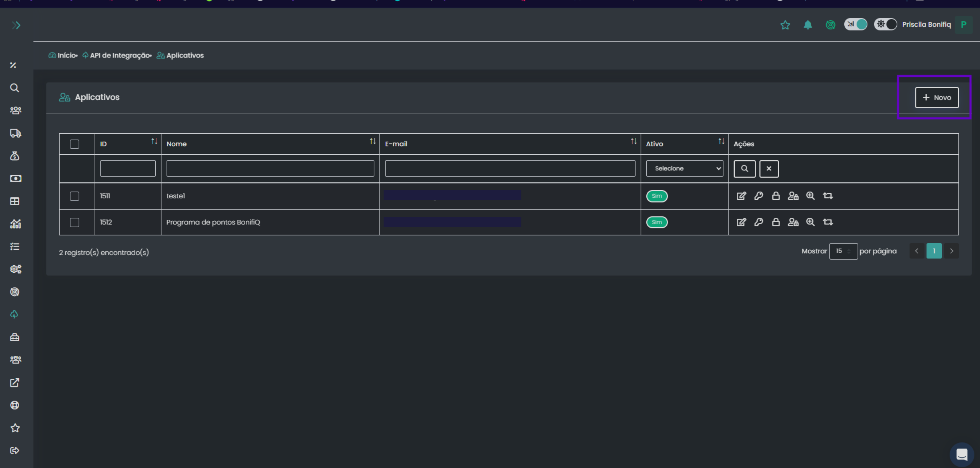Click the key icon for teste1 row
Image resolution: width=980 pixels, height=468 pixels.
click(x=758, y=196)
